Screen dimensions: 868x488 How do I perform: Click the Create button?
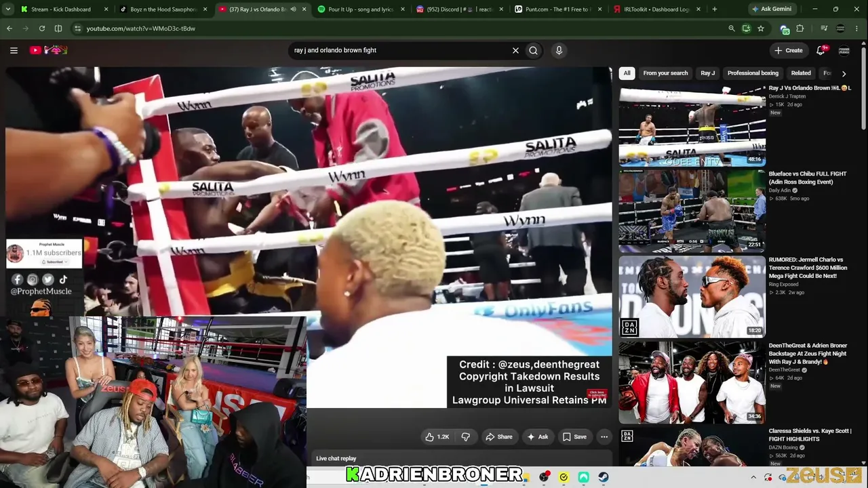[789, 50]
